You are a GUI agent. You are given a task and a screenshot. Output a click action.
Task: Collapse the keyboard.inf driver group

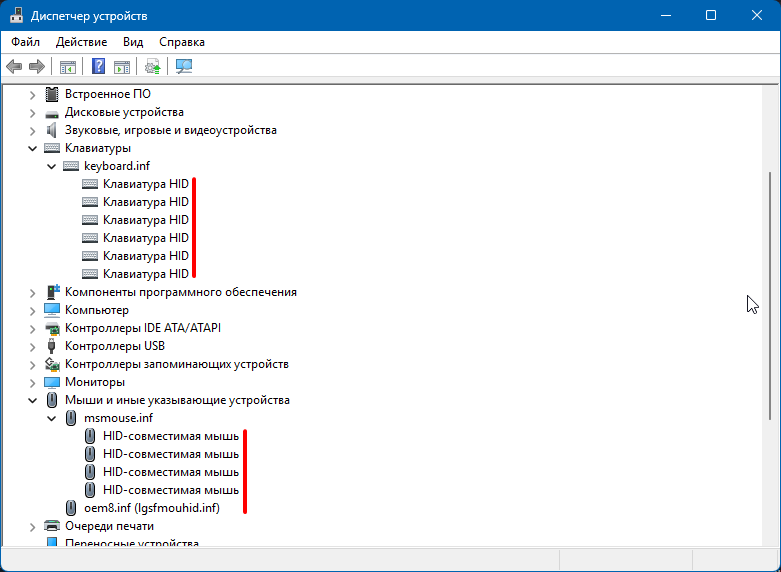pyautogui.click(x=51, y=166)
